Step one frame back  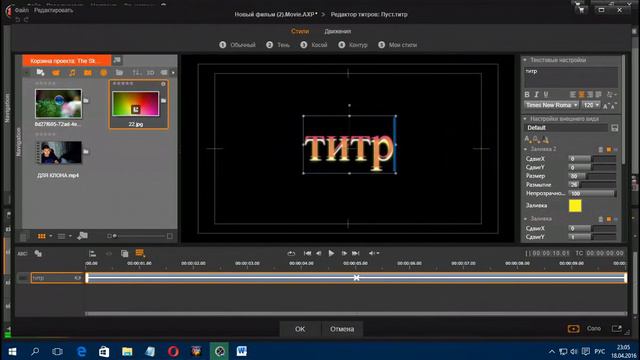click(x=318, y=253)
